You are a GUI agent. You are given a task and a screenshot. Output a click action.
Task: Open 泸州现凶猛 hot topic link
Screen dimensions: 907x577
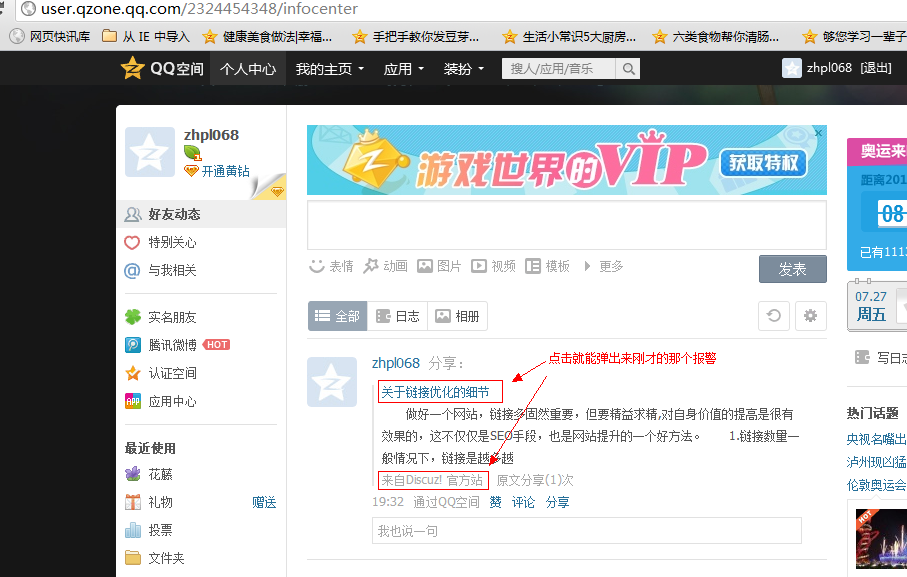(x=876, y=462)
